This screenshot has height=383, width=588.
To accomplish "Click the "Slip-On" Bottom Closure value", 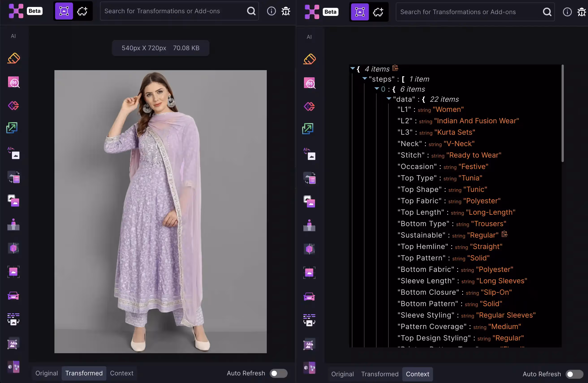I will (x=496, y=292).
